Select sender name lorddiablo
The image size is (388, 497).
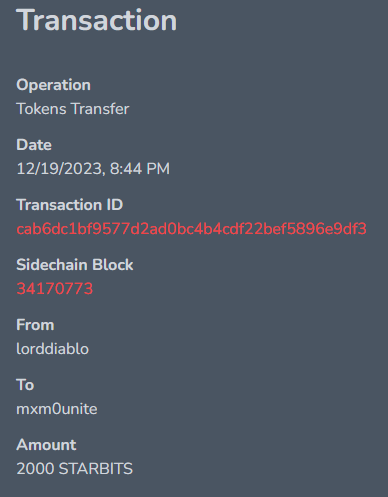[x=52, y=349]
